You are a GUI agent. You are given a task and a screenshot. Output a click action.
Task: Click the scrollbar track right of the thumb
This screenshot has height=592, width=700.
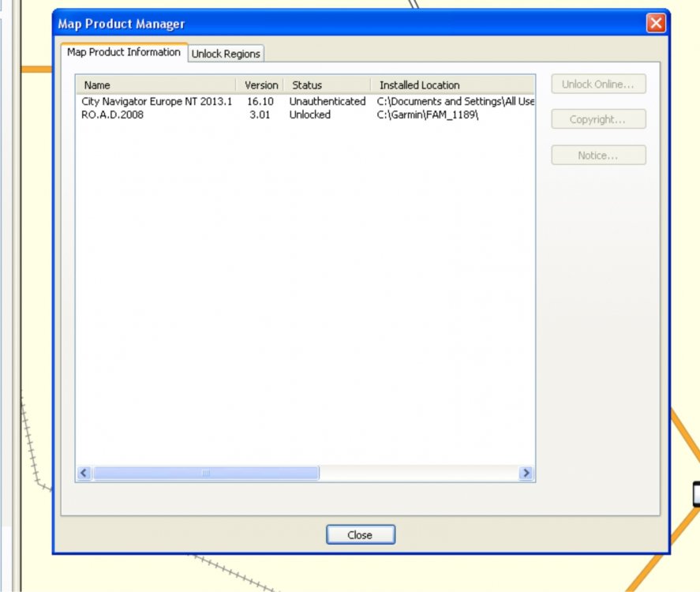click(x=419, y=473)
